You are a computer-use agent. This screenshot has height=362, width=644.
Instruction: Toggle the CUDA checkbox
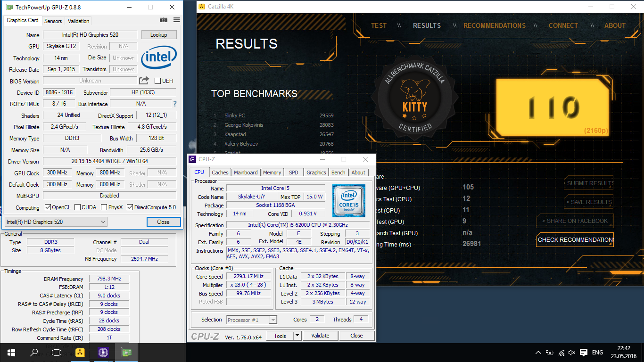pyautogui.click(x=77, y=207)
